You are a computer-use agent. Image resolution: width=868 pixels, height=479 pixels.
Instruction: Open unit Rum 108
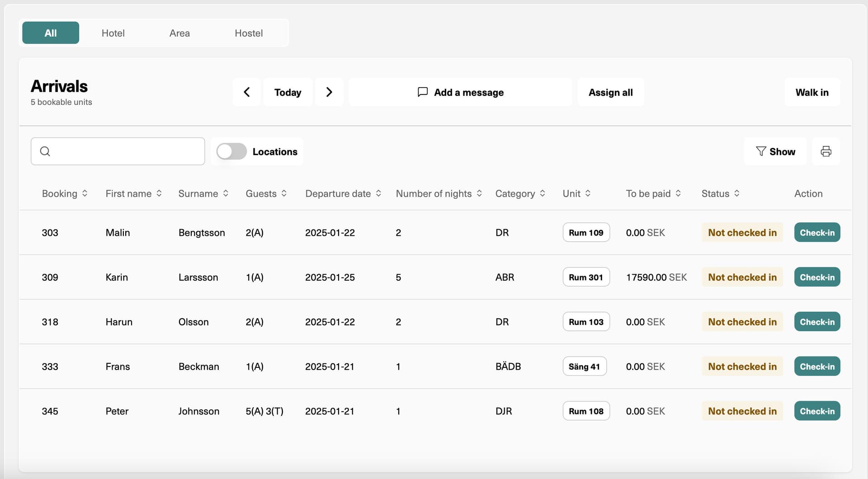[586, 411]
